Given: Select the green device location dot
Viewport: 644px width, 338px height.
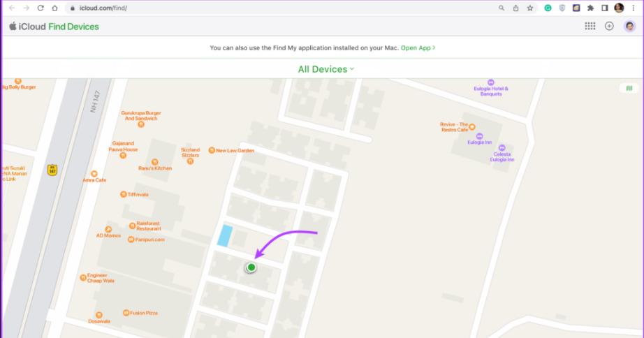Looking at the screenshot, I should (x=251, y=267).
